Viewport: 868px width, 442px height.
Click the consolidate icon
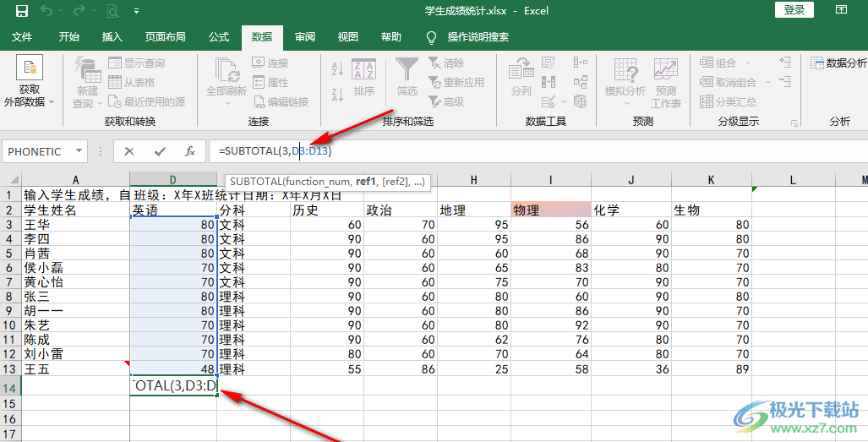[580, 63]
